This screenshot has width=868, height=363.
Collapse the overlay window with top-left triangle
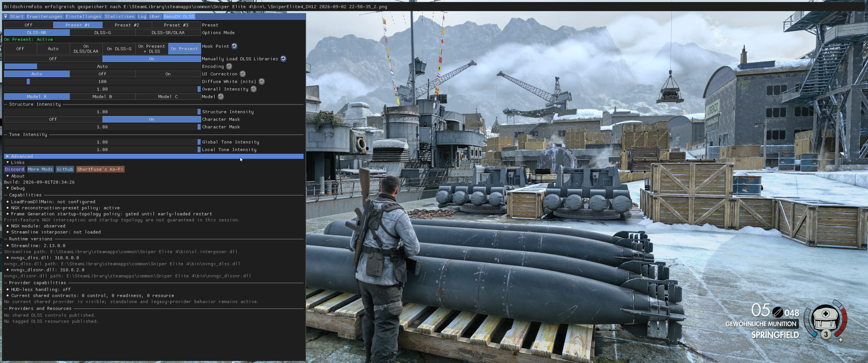click(5, 16)
